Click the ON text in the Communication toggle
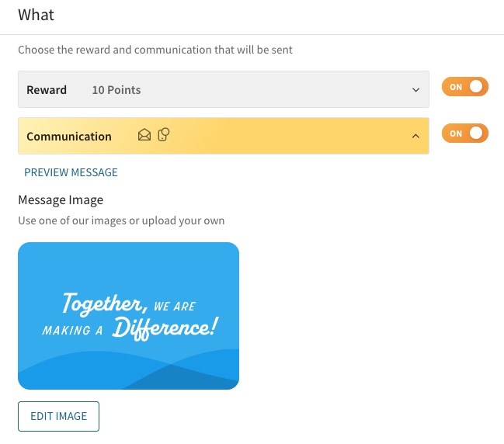The height and width of the screenshot is (444, 504). 456,134
